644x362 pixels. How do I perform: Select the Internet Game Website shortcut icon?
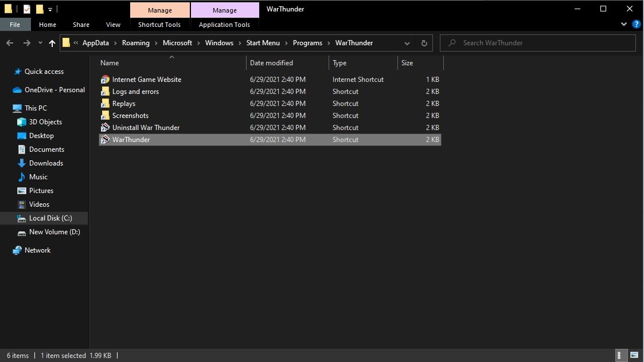[x=105, y=80]
